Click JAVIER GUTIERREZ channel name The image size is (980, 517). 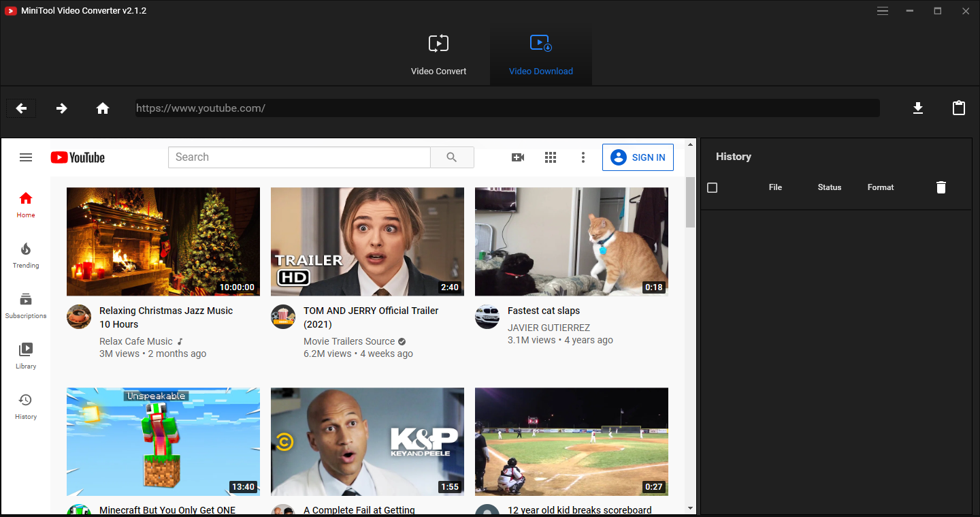[549, 328]
